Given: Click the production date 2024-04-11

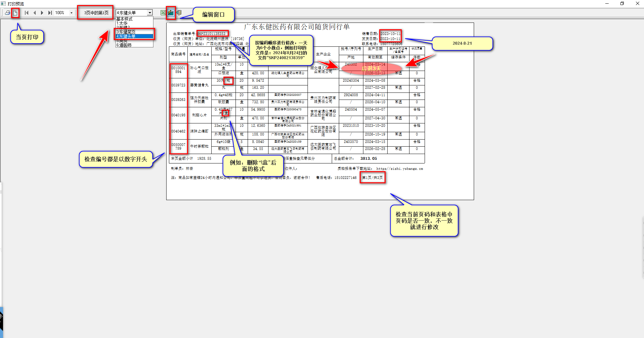Looking at the screenshot, I should (x=375, y=95).
